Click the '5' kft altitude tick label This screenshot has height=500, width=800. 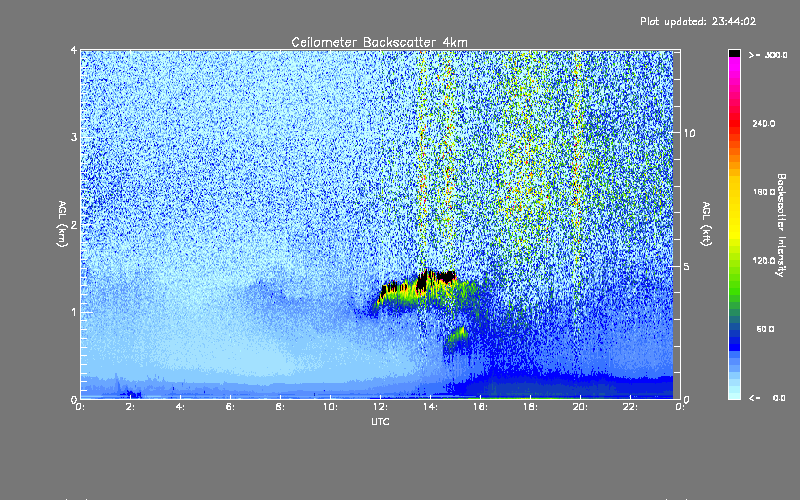click(x=687, y=266)
